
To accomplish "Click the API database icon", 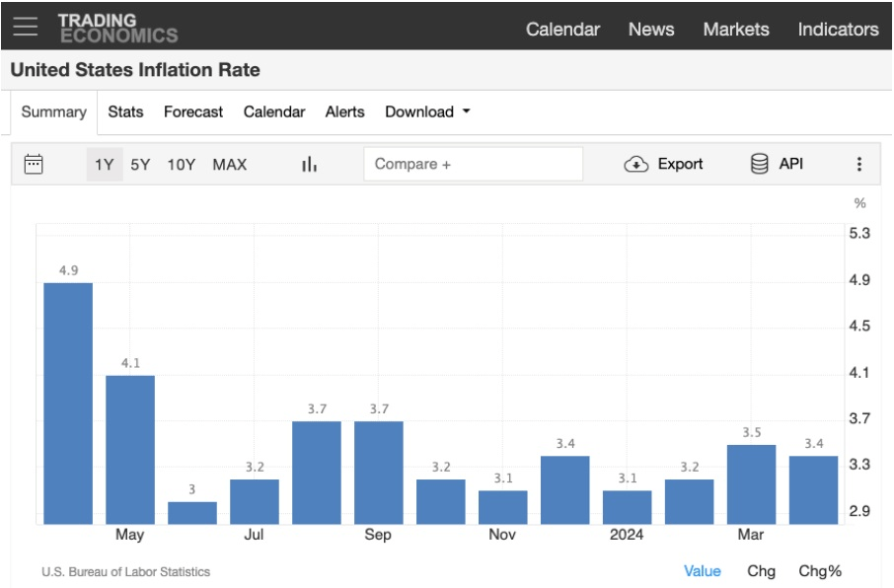I will [x=759, y=164].
